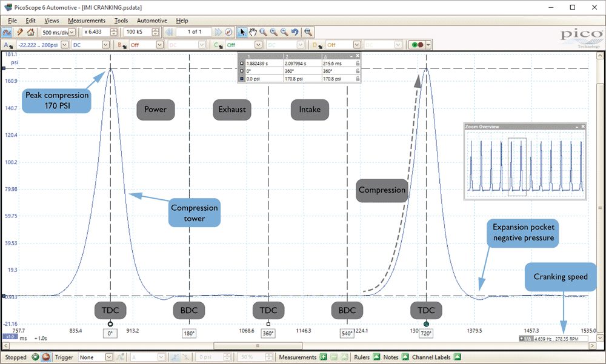Show the Rulers legend icon
This screenshot has width=606, height=364.
pos(376,357)
